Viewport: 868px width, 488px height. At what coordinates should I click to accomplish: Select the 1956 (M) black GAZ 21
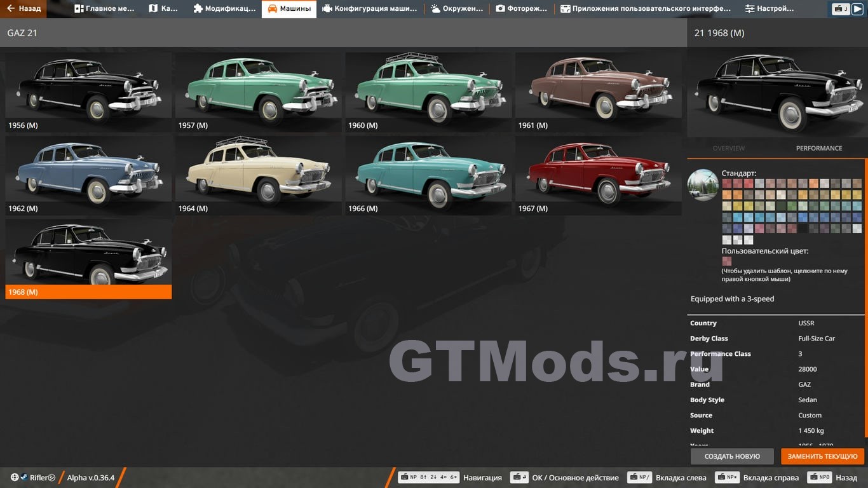[x=88, y=92]
